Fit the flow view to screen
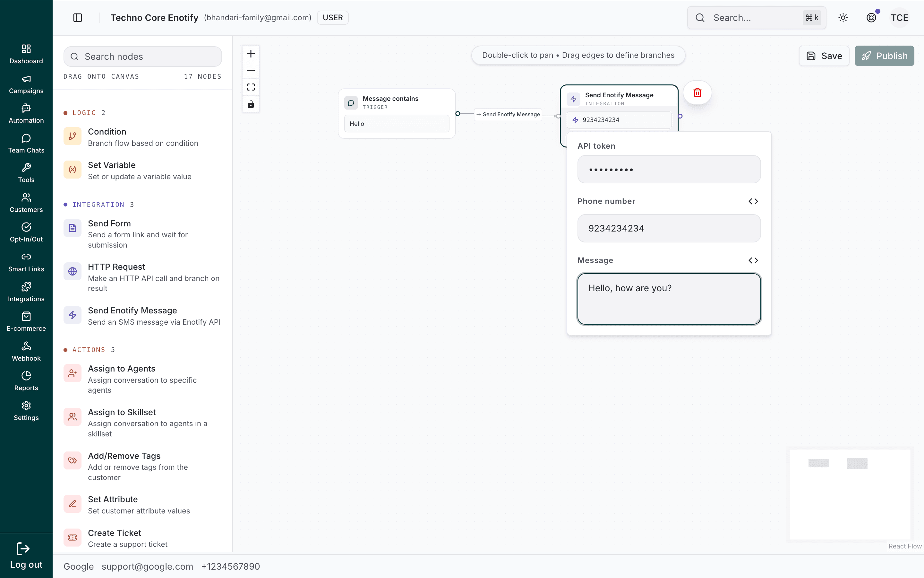Image resolution: width=924 pixels, height=578 pixels. (251, 87)
